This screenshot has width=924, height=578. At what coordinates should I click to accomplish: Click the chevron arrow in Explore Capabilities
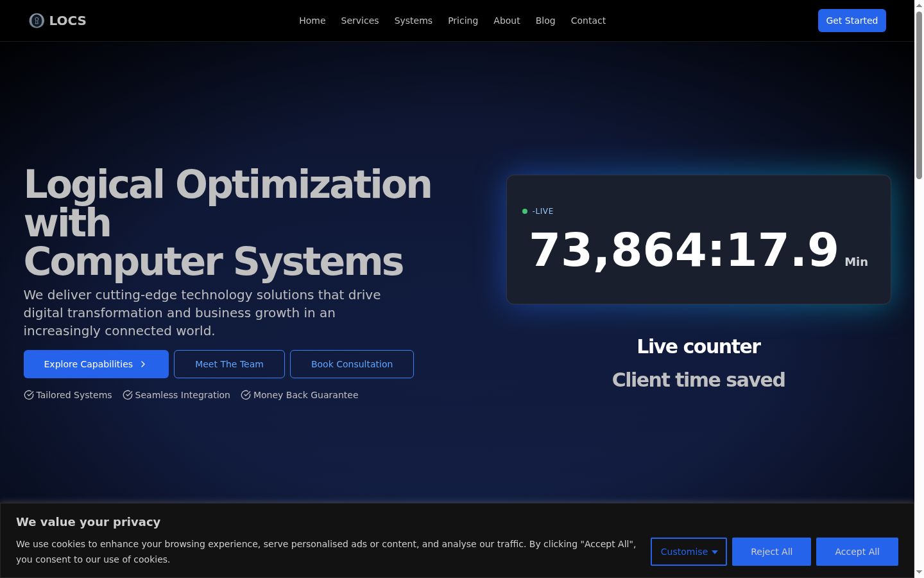tap(143, 364)
